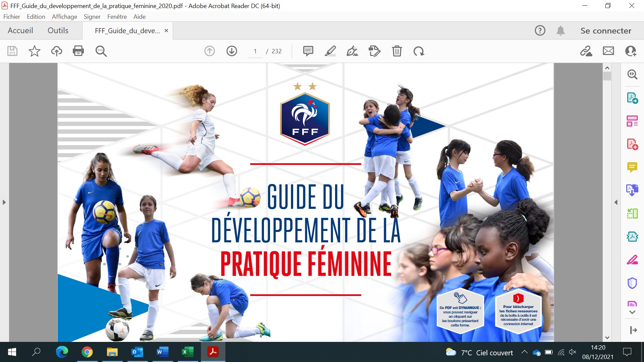The width and height of the screenshot is (644, 362).
Task: Switch to the Outils tab
Action: [58, 31]
